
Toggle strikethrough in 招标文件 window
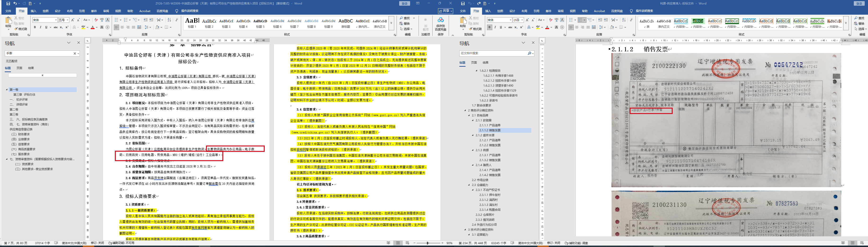pyautogui.click(x=56, y=27)
